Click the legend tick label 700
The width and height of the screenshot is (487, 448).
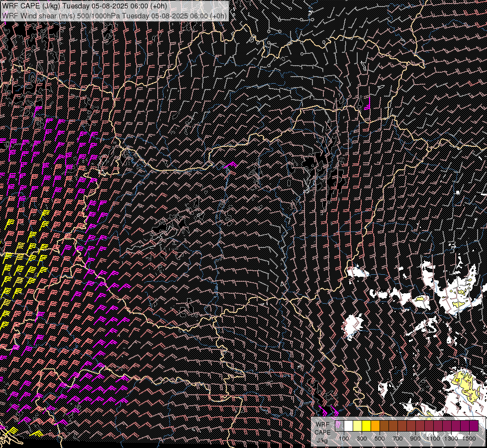tap(397, 439)
